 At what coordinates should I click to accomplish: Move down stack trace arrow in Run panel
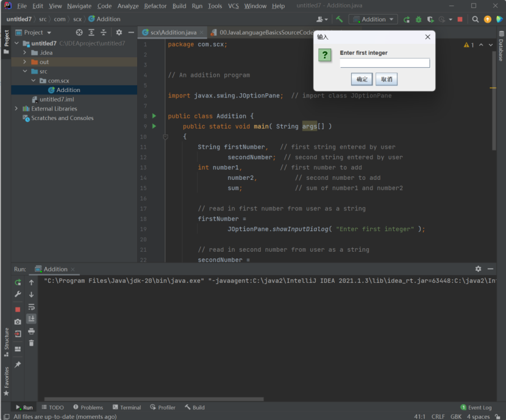pyautogui.click(x=31, y=294)
